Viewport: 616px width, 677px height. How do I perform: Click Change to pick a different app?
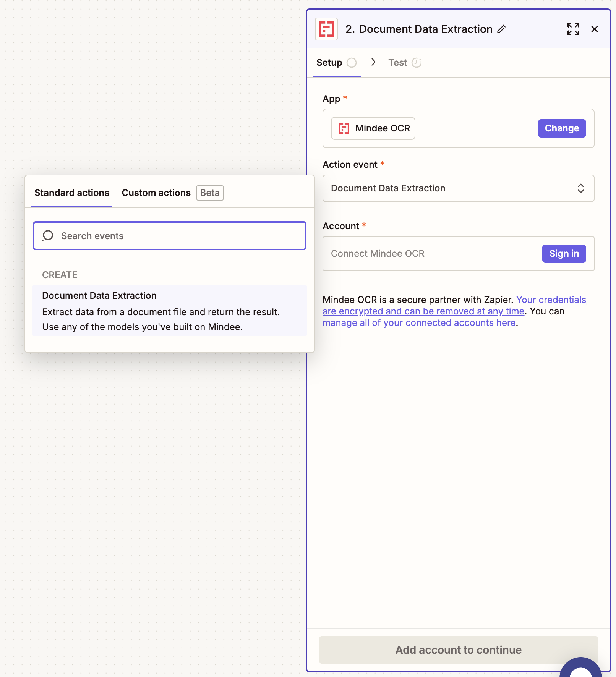point(562,128)
